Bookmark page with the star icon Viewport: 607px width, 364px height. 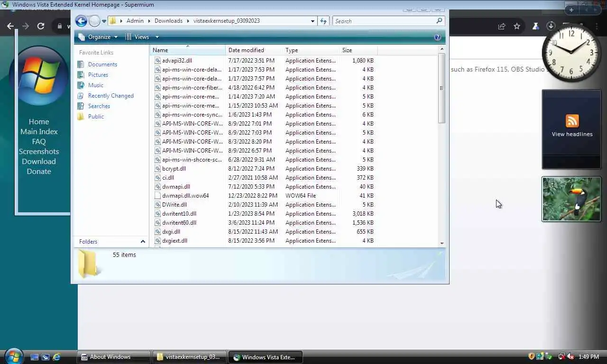(x=517, y=27)
